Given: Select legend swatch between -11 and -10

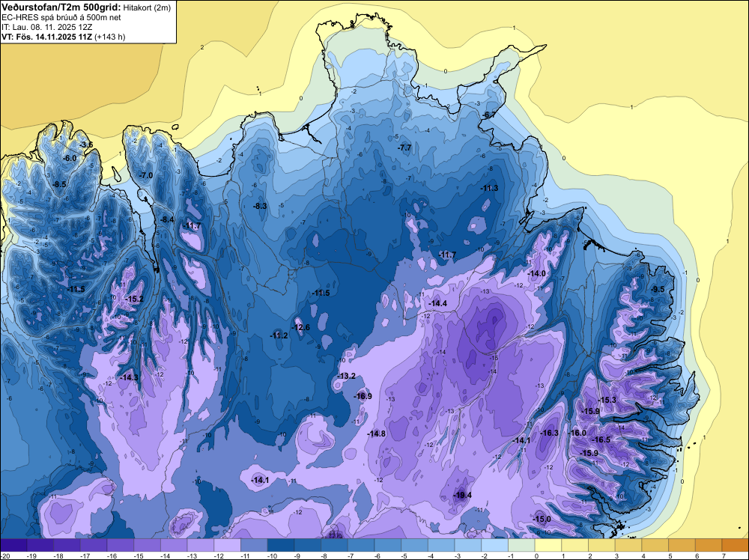Looking at the screenshot, I should coord(254,545).
